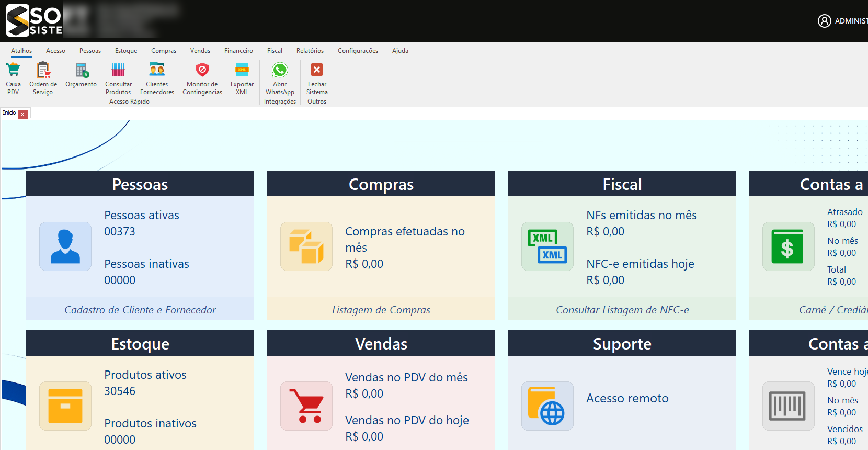This screenshot has width=868, height=450.
Task: Click the barcode icon in Contas card
Action: pos(789,406)
